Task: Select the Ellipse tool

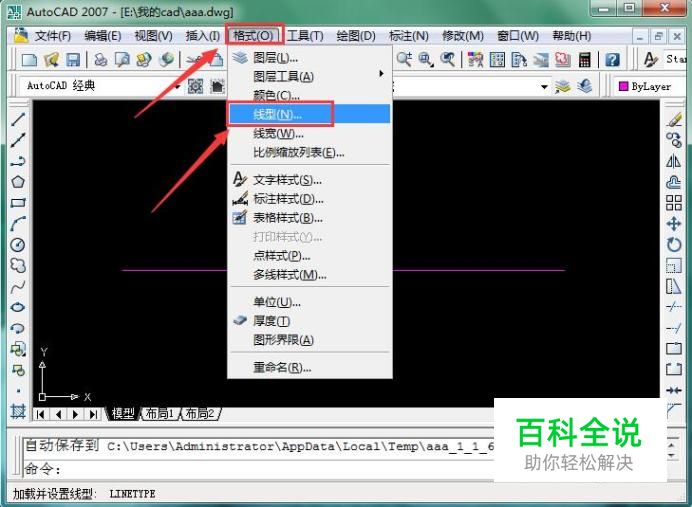Action: click(x=18, y=308)
